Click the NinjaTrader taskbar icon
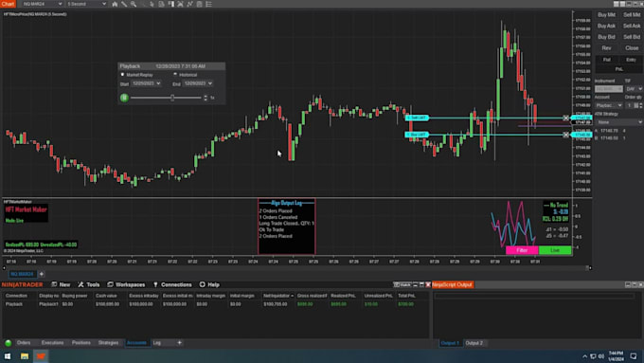 click(41, 356)
